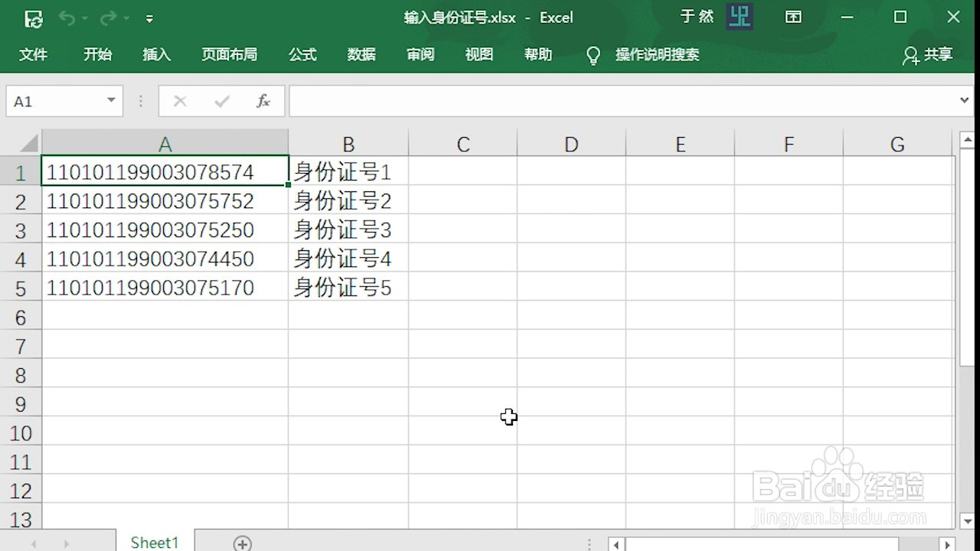Select cell A1 containing the first ID number

tap(165, 171)
